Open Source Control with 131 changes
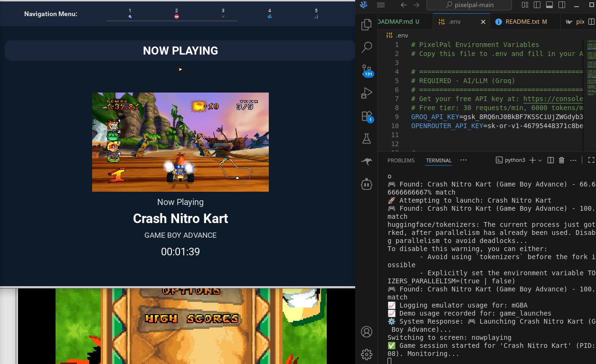Screen dimensions: 596x364 coord(366,70)
